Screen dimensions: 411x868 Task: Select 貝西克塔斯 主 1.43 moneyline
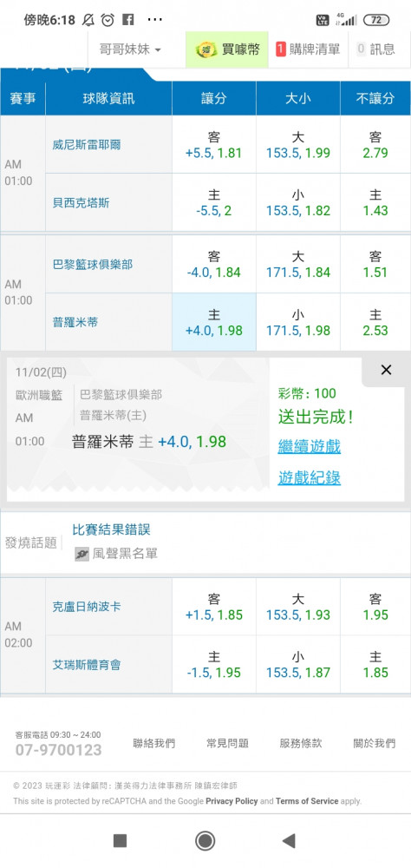pyautogui.click(x=375, y=202)
